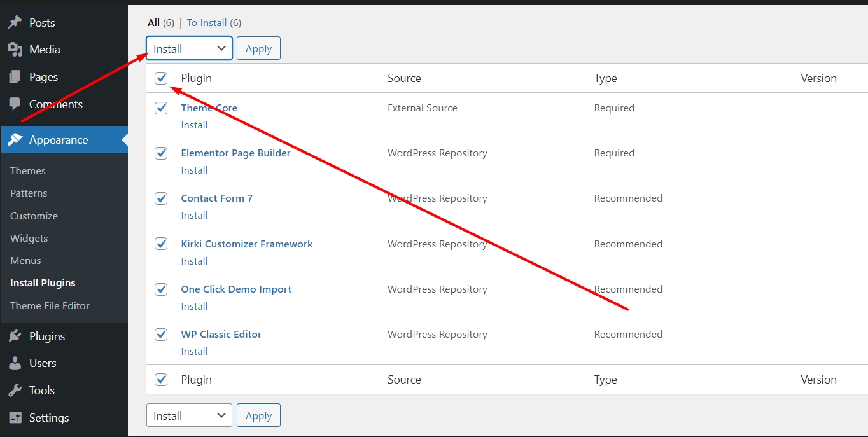
Task: Click the Posts pushpin icon in sidebar
Action: (15, 22)
